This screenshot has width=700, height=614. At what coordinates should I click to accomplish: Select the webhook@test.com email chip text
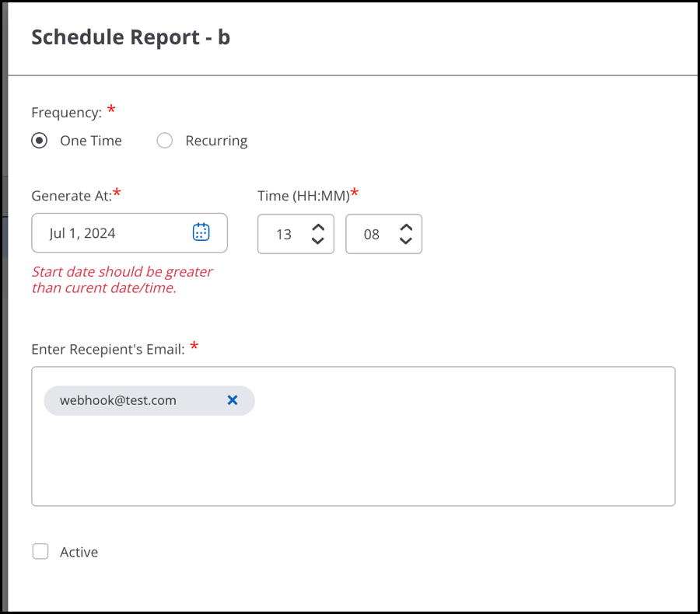[118, 400]
